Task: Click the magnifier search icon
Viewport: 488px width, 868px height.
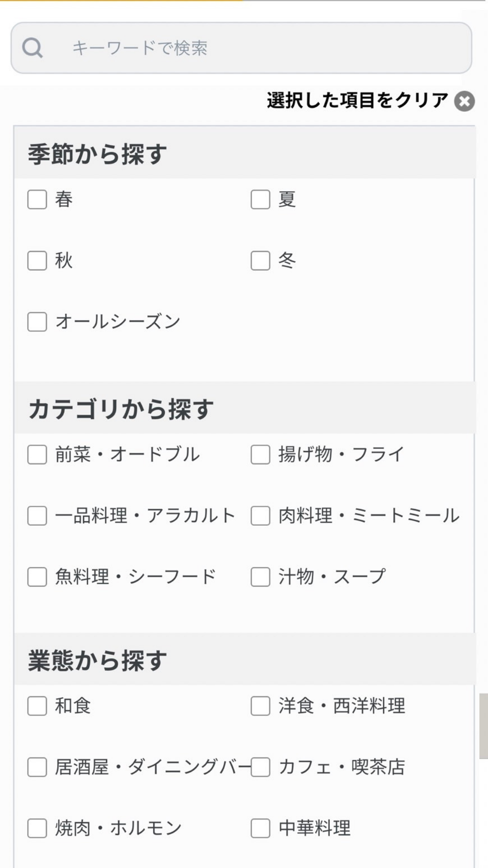Action: (x=33, y=48)
